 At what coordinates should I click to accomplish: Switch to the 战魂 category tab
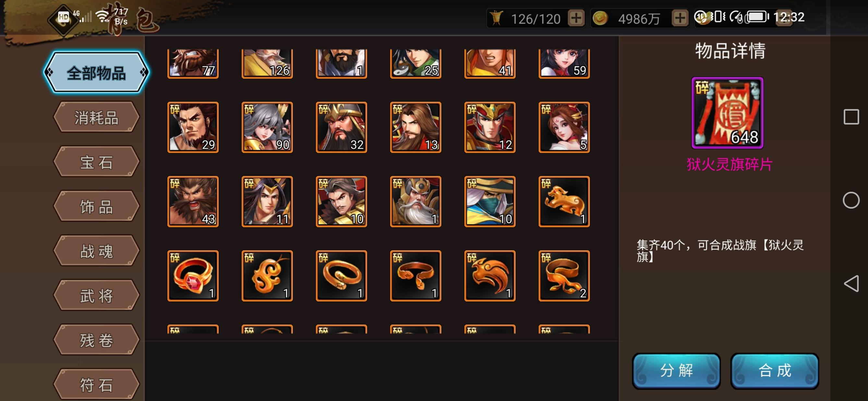click(96, 251)
